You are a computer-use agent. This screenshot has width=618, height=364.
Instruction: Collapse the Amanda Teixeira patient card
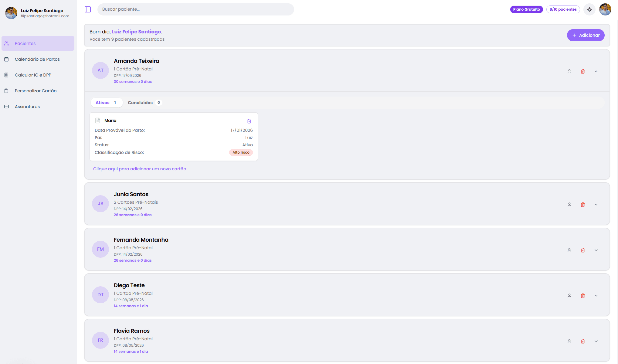596,71
